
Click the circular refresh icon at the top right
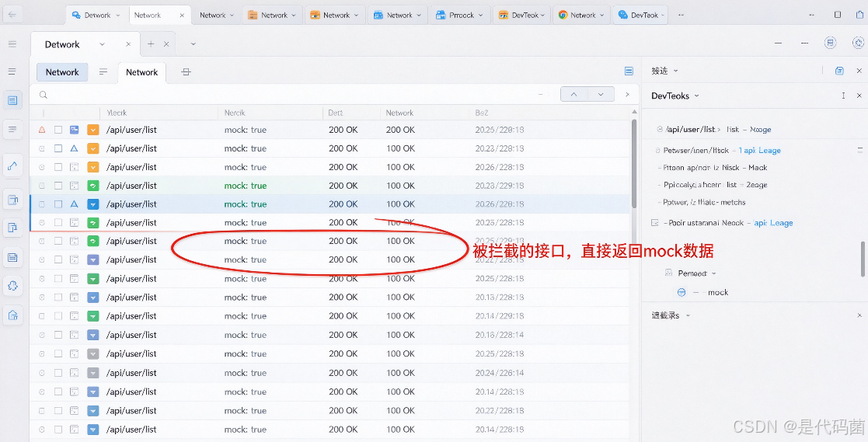858,43
